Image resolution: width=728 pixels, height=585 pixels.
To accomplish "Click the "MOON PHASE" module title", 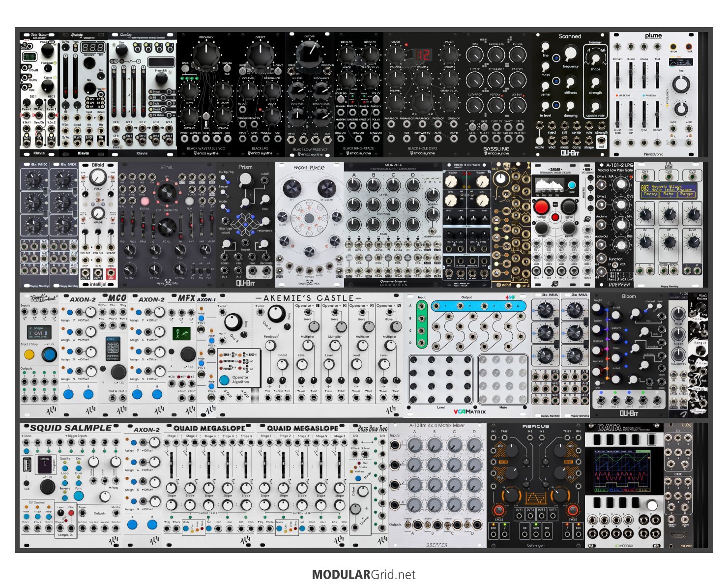I will point(309,168).
